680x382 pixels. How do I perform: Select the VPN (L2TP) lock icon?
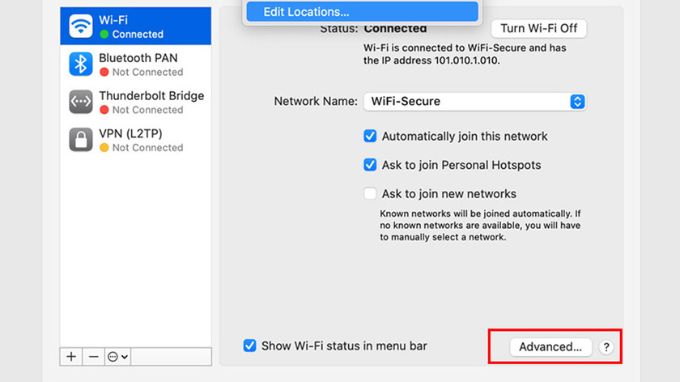[x=81, y=139]
